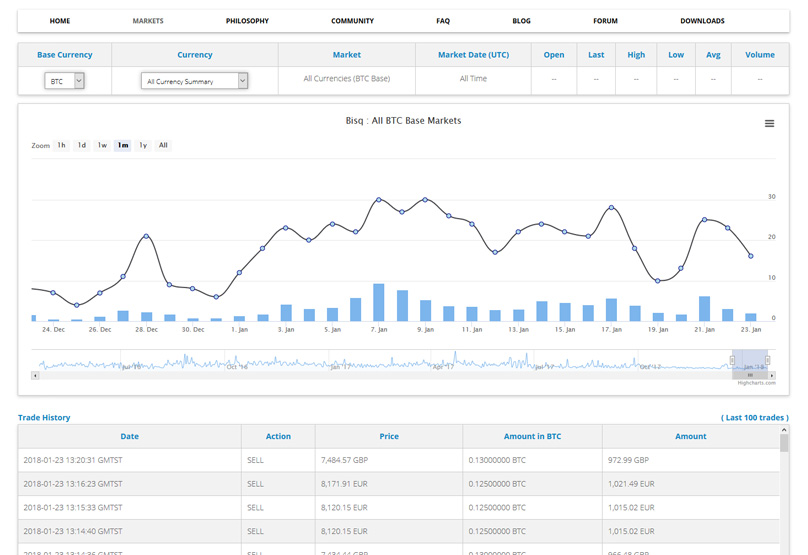Click the navigator left range handle
808x555 pixels.
pyautogui.click(x=732, y=360)
